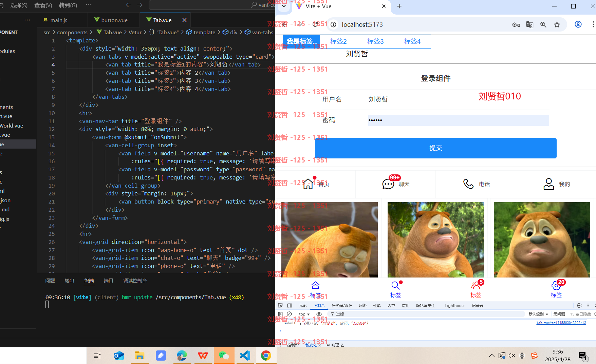Open the Chrome profile avatar
596x364 pixels.
click(x=578, y=24)
